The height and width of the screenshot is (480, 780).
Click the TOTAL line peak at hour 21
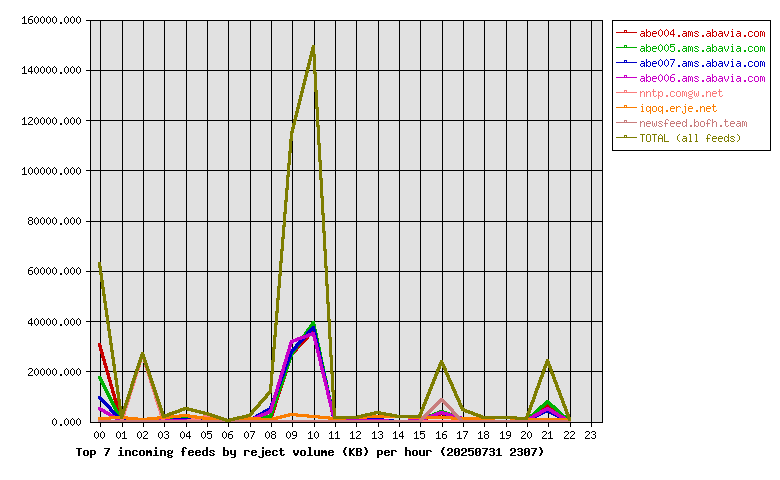[x=548, y=361]
